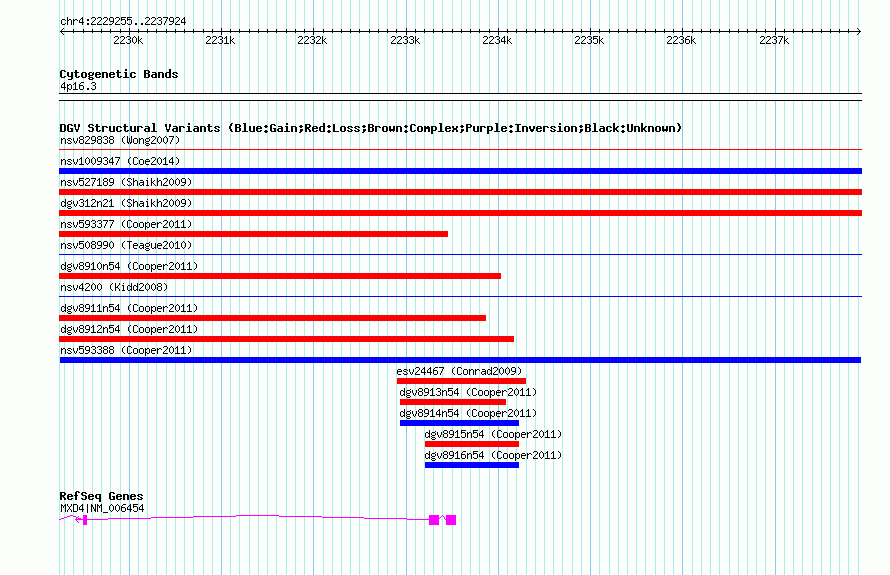Select the red dgv8912n54 variant bar
This screenshot has height=575, width=890.
[x=287, y=339]
